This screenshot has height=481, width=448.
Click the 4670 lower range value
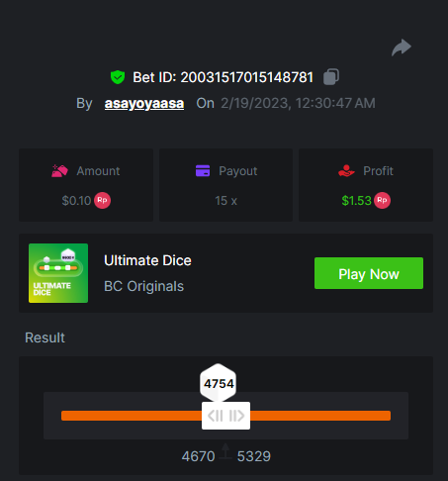198,456
